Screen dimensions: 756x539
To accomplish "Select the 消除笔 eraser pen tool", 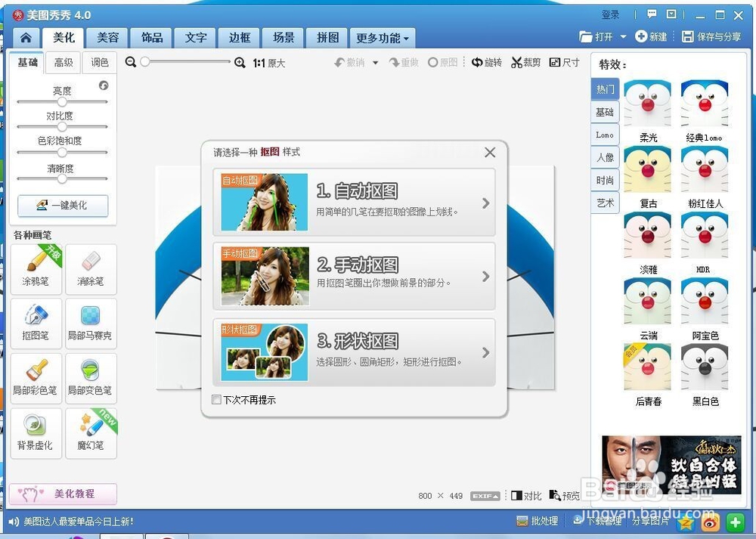I will (x=91, y=269).
